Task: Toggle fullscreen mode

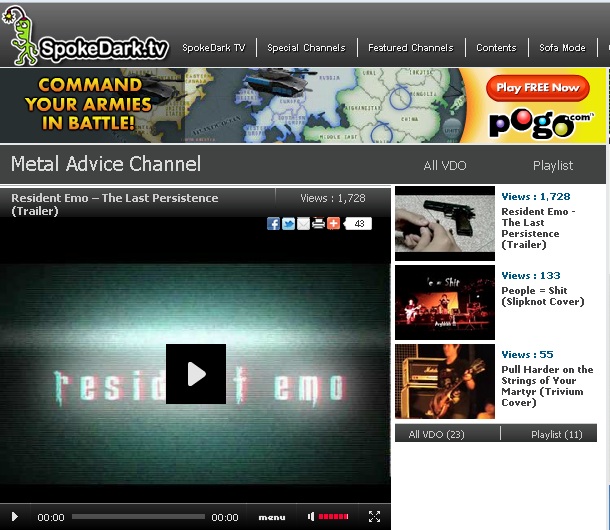Action: pos(374,517)
